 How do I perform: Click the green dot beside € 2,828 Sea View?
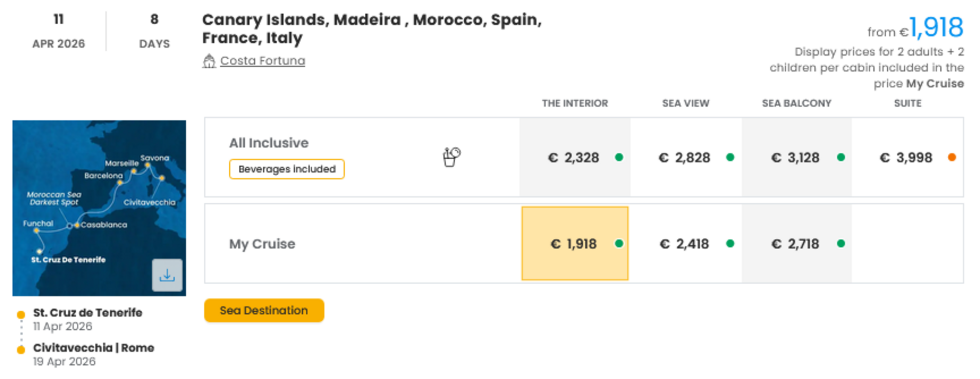pos(730,157)
